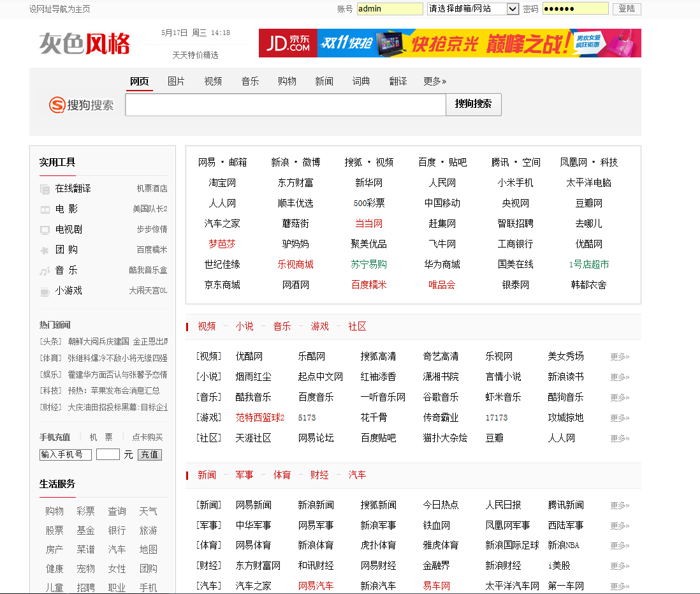Expand 更多» in the 小说 row
This screenshot has width=700, height=594.
pos(620,377)
